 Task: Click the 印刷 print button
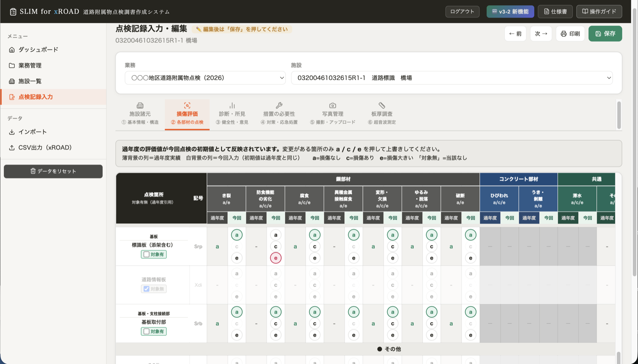(570, 34)
